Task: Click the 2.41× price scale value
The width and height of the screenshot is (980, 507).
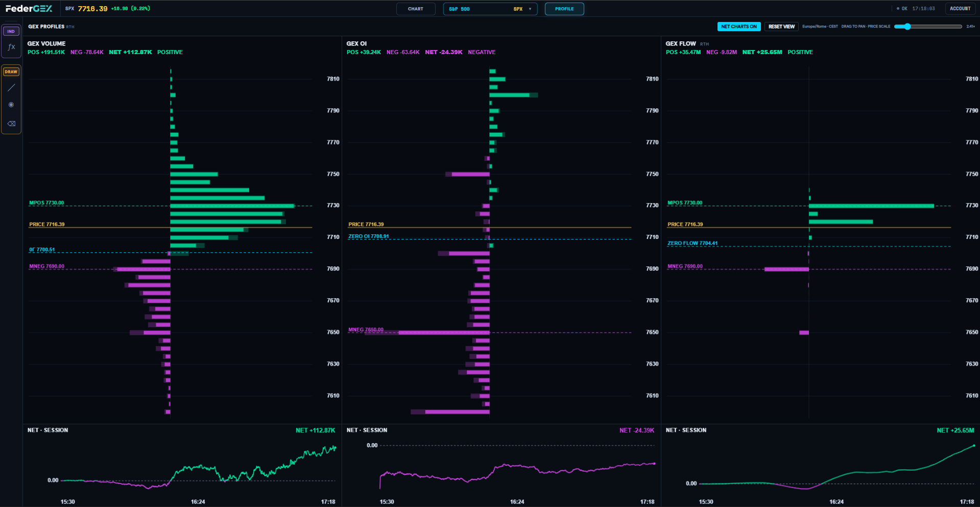Action: point(970,27)
